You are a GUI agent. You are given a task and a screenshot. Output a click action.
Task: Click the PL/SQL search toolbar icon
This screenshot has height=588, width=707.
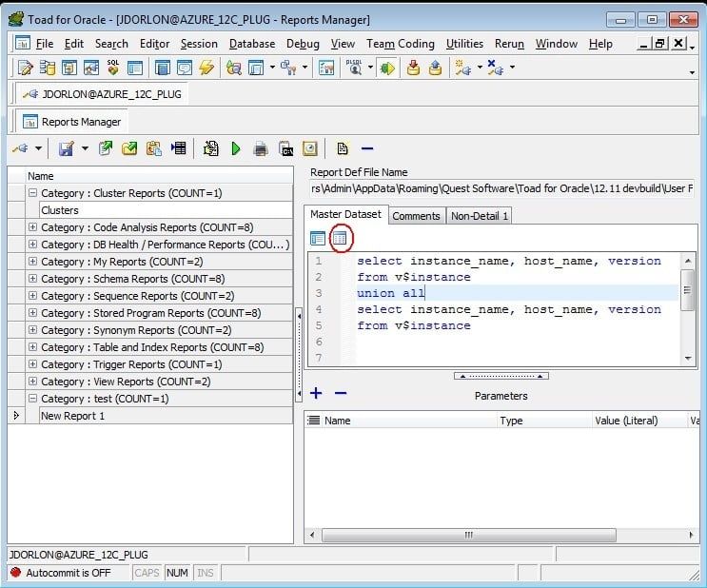(354, 69)
